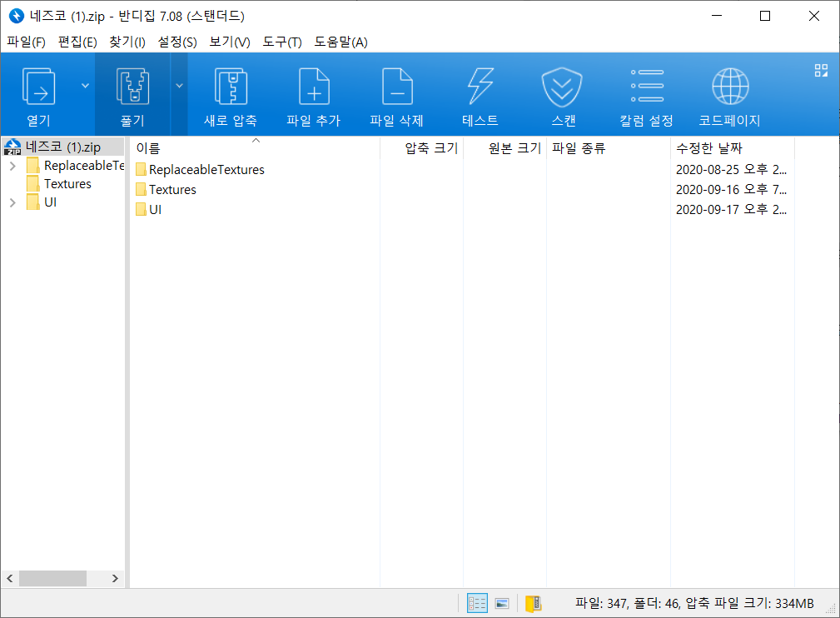This screenshot has height=618, width=840.
Task: Open the 찾기(I) menu
Action: pos(127,42)
